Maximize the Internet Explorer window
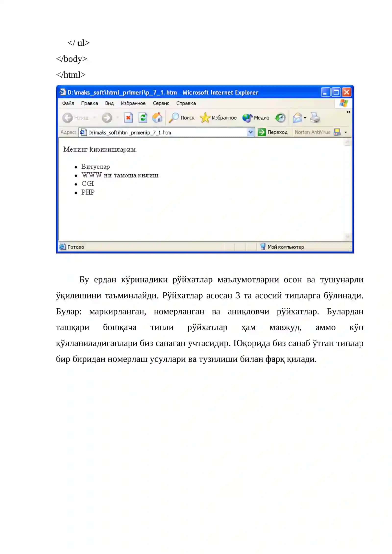The height and width of the screenshot is (554, 392). [336, 92]
